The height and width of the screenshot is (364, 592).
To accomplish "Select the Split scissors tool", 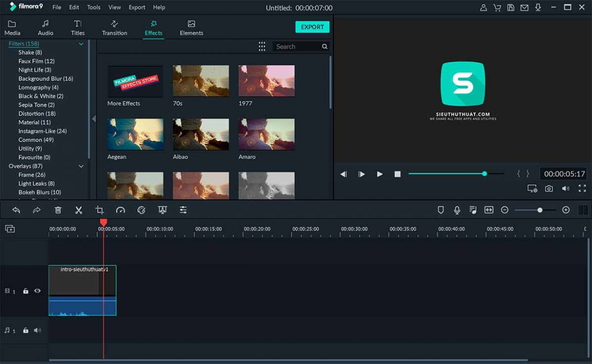I will click(x=78, y=209).
